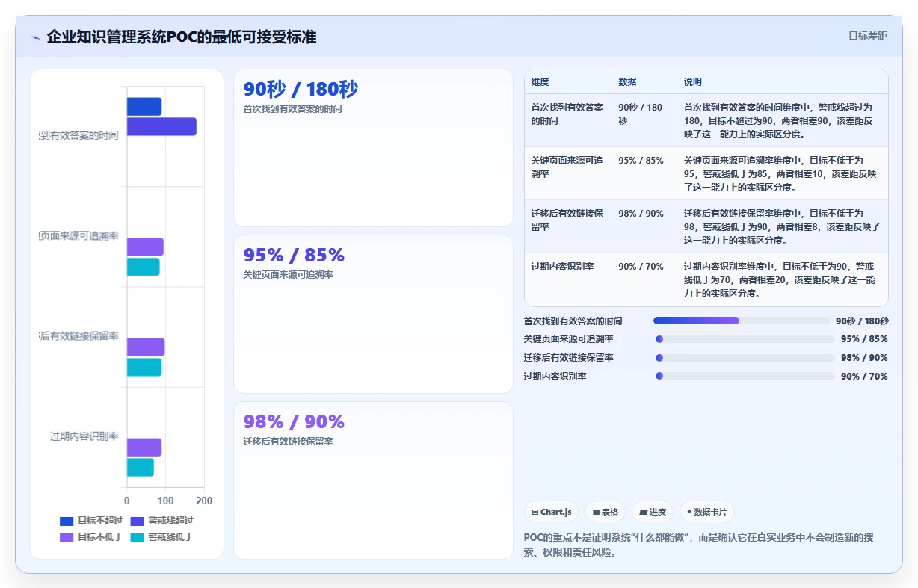Toggle the 目标不超过 legend item
The image size is (918, 588).
tap(91, 521)
